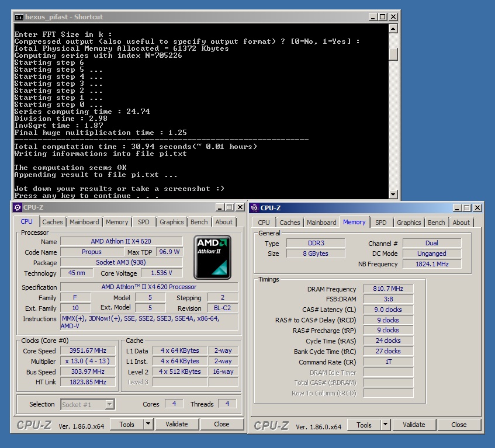Viewport: 495px width, 448px height.
Task: Close the left CPU-Z window via title bar X
Action: 240,207
